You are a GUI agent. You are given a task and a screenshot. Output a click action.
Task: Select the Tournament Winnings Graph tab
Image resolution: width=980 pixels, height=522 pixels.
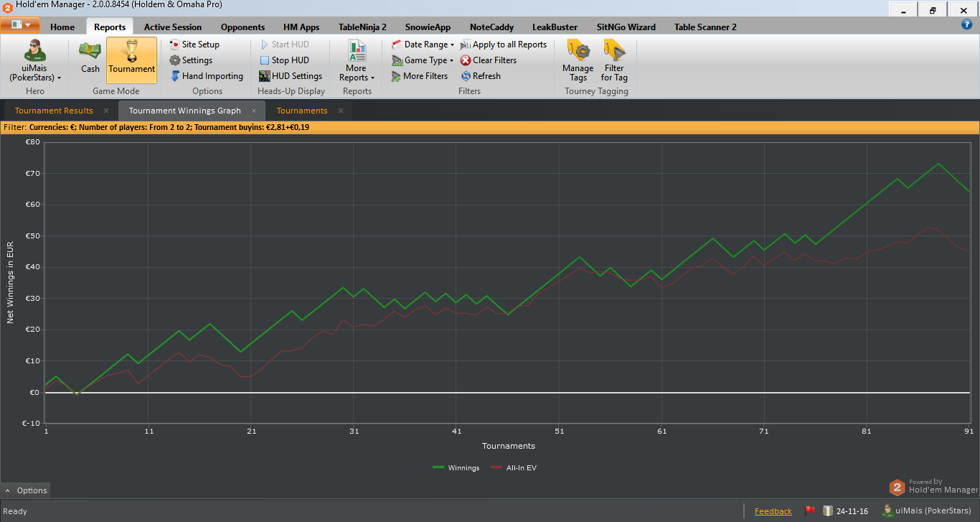(184, 111)
